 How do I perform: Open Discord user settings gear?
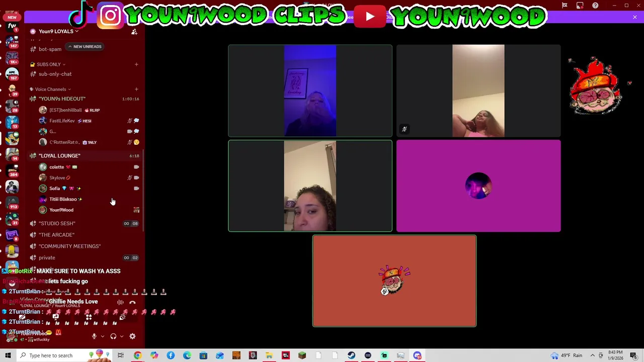[132, 336]
